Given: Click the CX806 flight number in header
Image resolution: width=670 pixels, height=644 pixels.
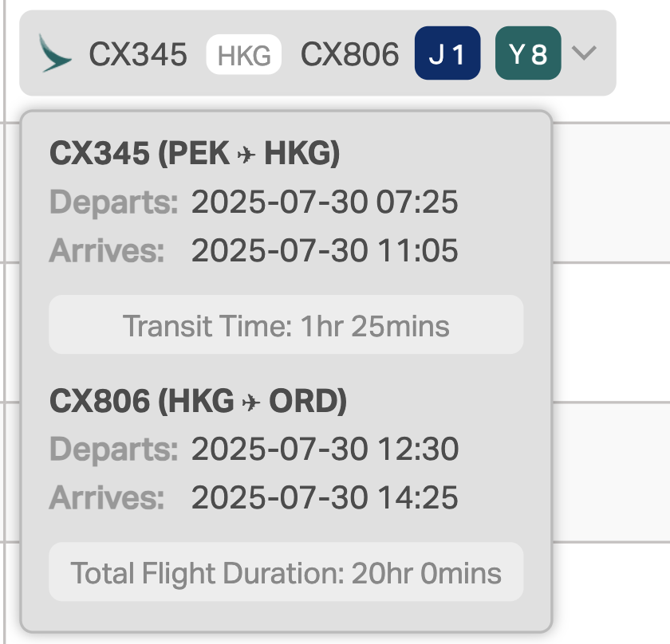Looking at the screenshot, I should point(350,54).
